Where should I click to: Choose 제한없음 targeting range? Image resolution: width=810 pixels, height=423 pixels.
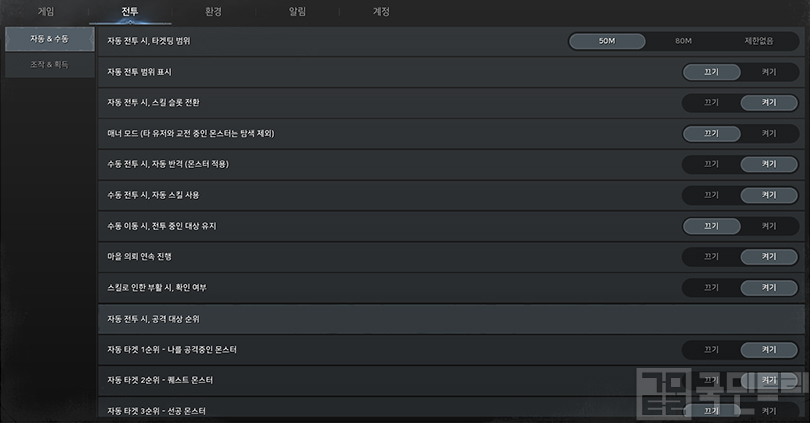pos(759,41)
